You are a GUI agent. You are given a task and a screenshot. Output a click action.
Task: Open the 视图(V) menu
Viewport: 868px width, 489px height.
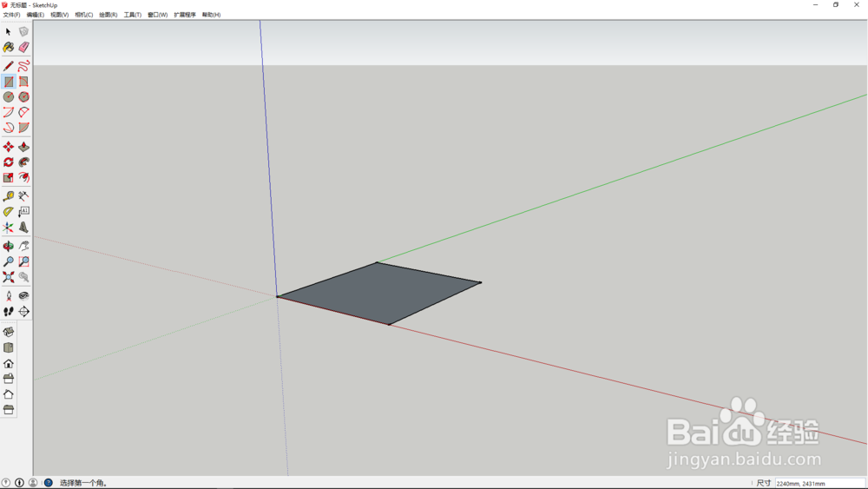[60, 15]
